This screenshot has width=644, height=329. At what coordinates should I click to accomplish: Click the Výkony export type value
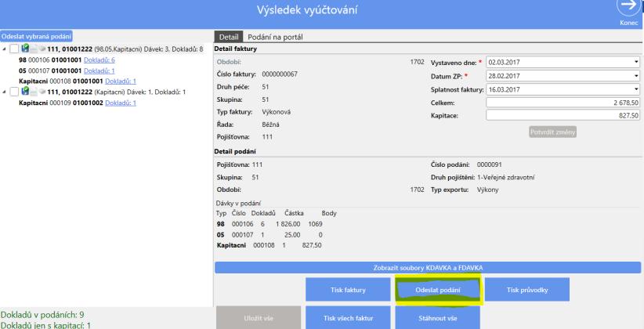487,190
